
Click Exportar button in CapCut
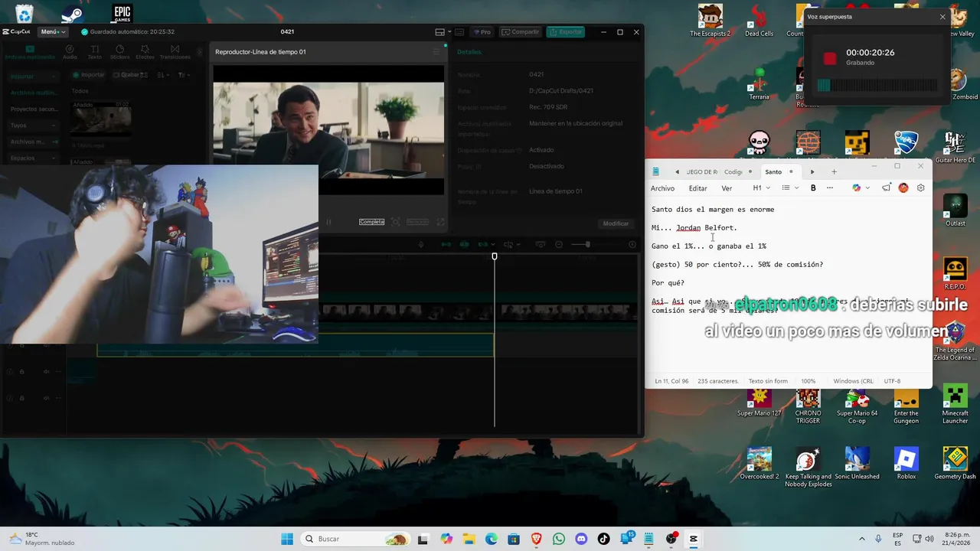pyautogui.click(x=566, y=32)
